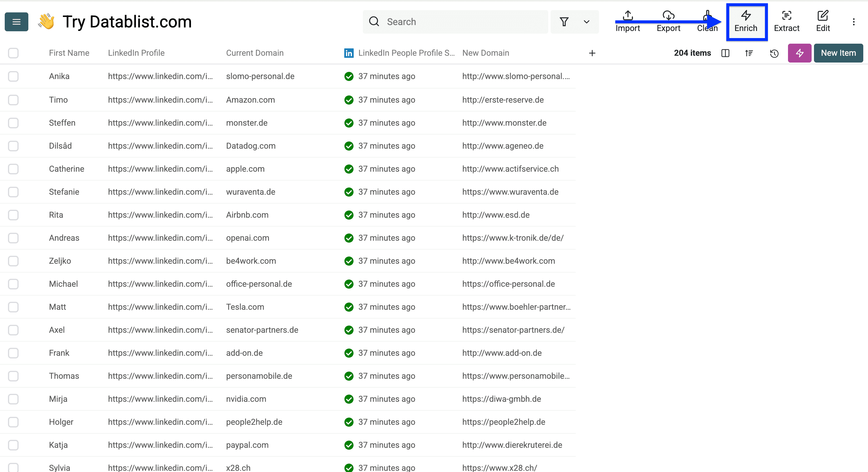
Task: Open the Enrich tool
Action: click(x=746, y=21)
